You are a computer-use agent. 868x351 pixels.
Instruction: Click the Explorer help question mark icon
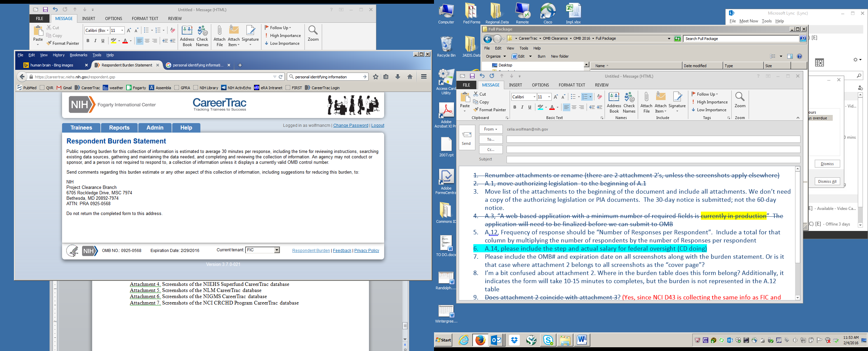click(800, 56)
